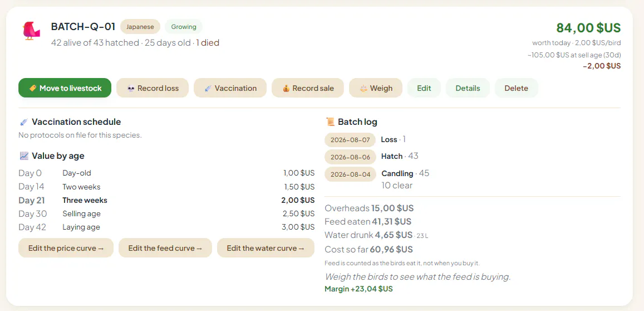Viewport: 644px width, 311px height.
Task: Click the '1 died' text
Action: coord(208,43)
